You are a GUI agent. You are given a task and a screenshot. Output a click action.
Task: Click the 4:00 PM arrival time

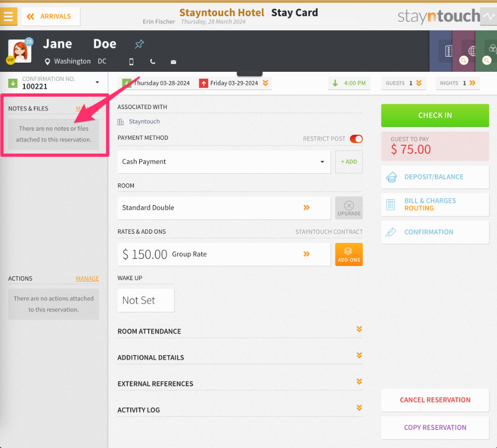pos(355,83)
